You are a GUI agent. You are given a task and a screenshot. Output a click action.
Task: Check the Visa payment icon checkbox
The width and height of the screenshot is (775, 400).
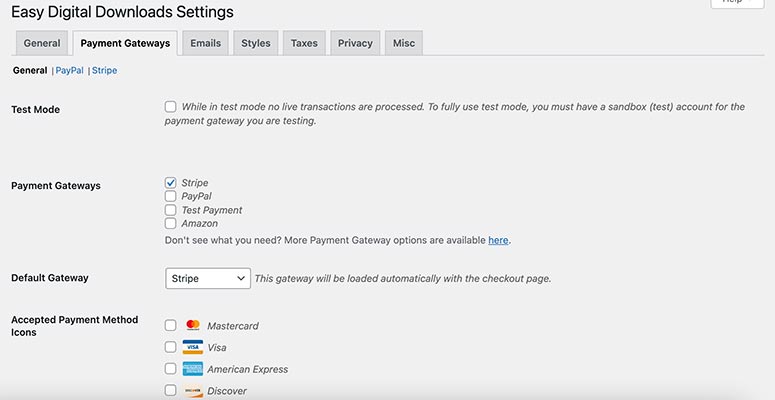point(171,347)
